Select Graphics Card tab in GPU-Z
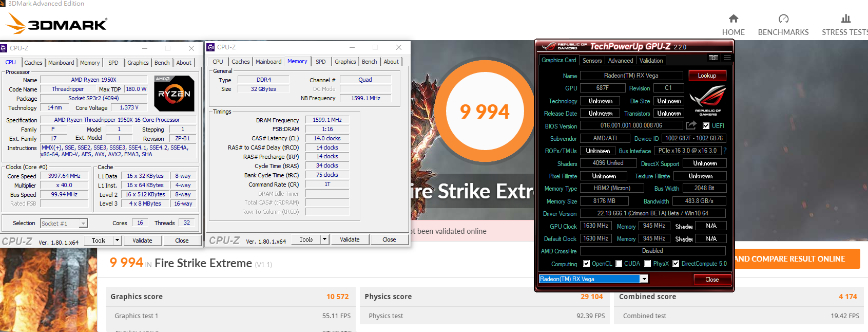This screenshot has height=332, width=868. pyautogui.click(x=559, y=60)
